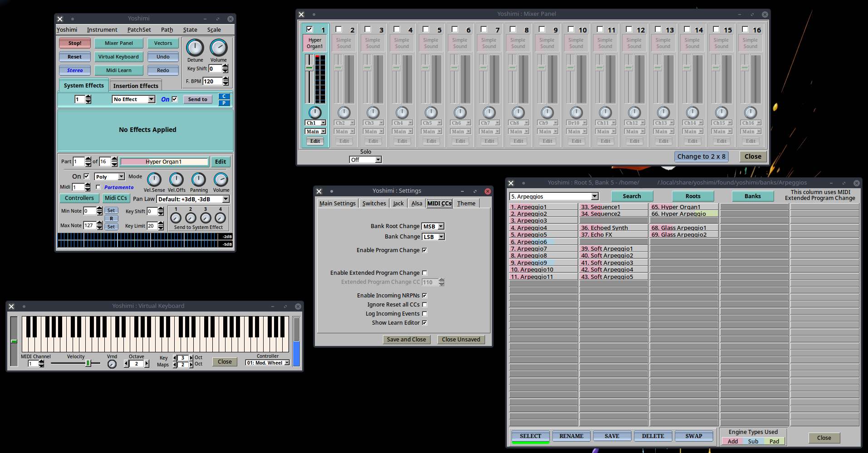Select instrument '65. Hyper Organ1' in bank
Viewport: 868px width, 453px height.
[684, 207]
